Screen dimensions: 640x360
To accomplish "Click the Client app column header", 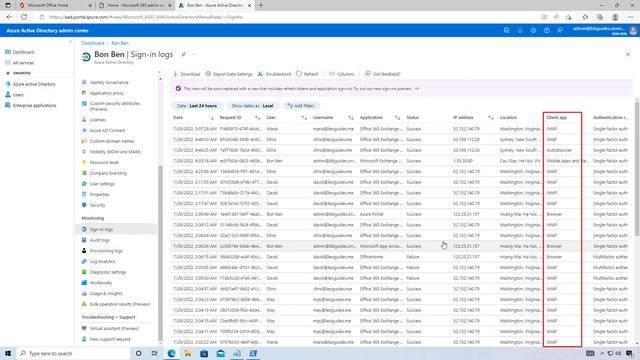I will click(x=557, y=118).
